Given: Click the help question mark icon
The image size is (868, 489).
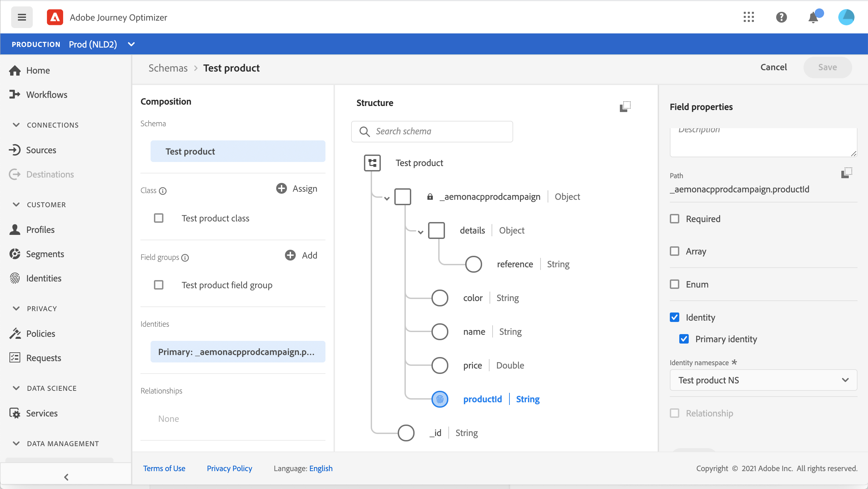Looking at the screenshot, I should click(781, 17).
